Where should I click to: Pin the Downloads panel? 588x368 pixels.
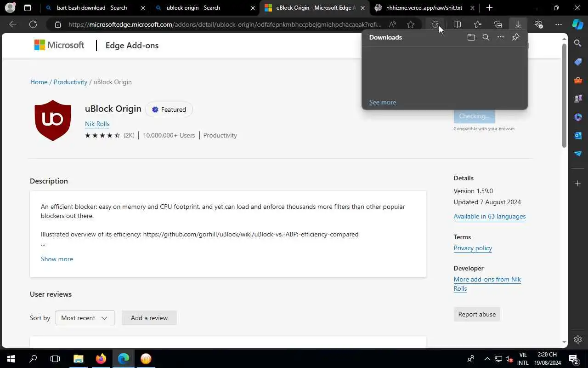point(515,37)
